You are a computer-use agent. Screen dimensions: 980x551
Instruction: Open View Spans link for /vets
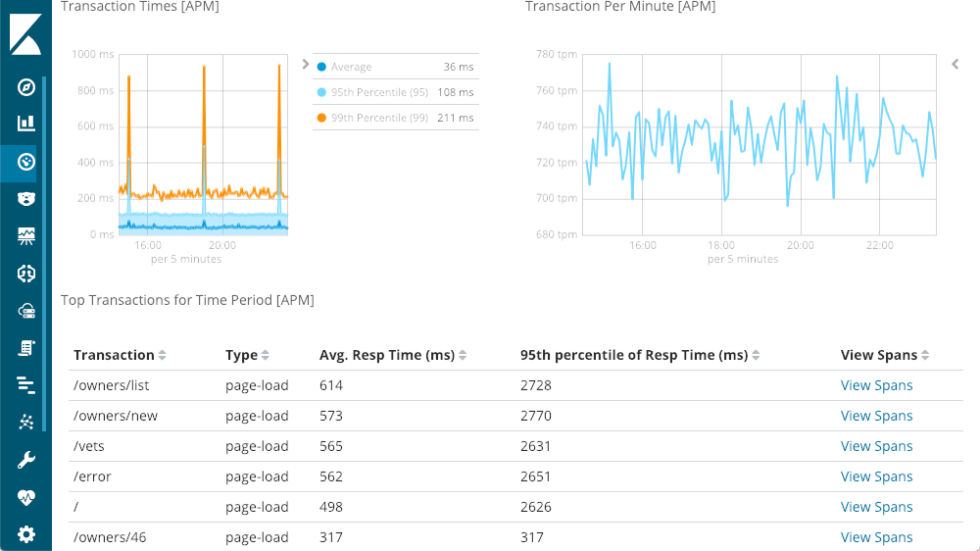pyautogui.click(x=876, y=446)
